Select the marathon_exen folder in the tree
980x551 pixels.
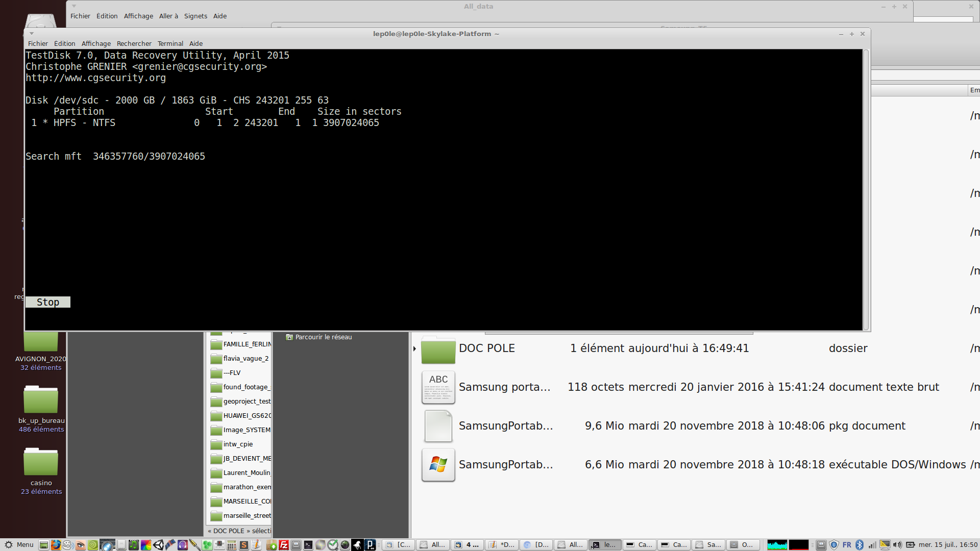pyautogui.click(x=247, y=487)
